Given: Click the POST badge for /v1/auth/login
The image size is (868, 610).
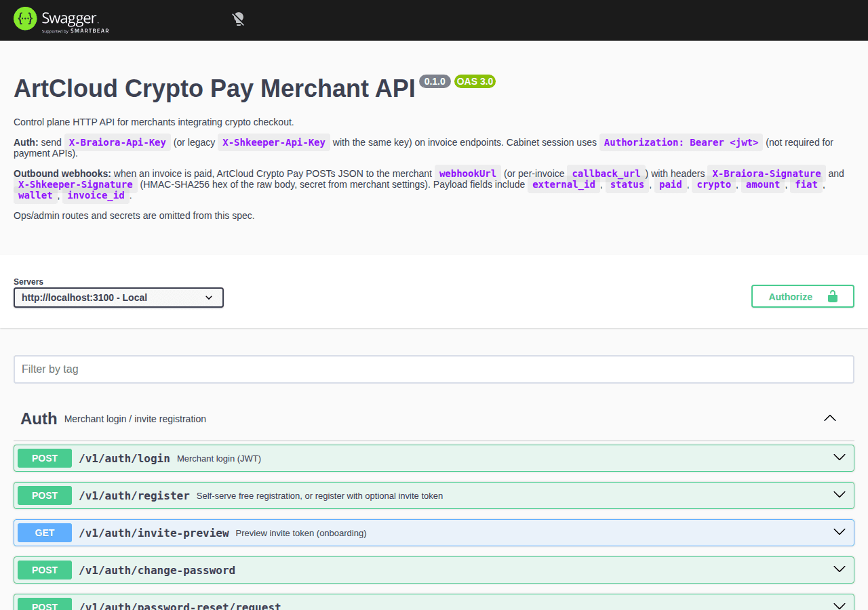Looking at the screenshot, I should coord(45,458).
